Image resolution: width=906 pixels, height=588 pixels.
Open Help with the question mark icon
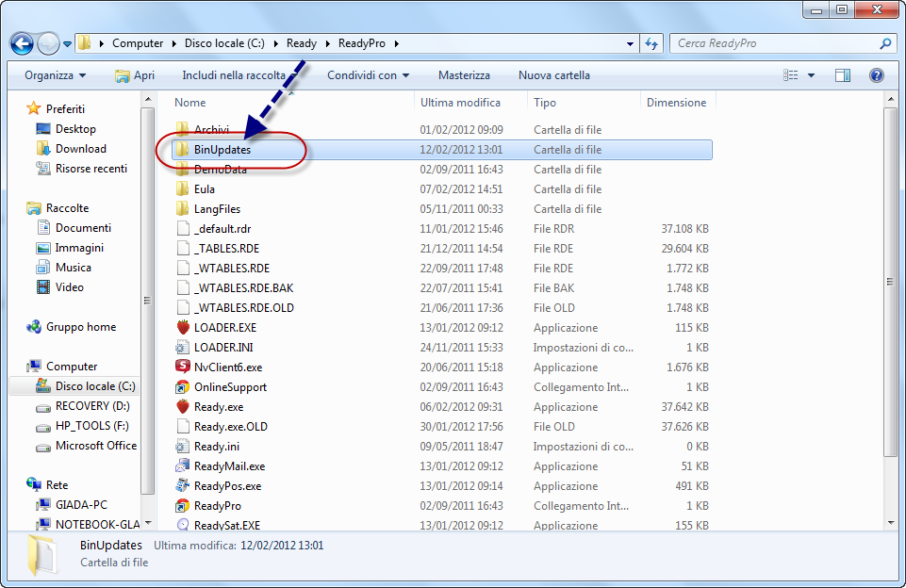tap(877, 75)
